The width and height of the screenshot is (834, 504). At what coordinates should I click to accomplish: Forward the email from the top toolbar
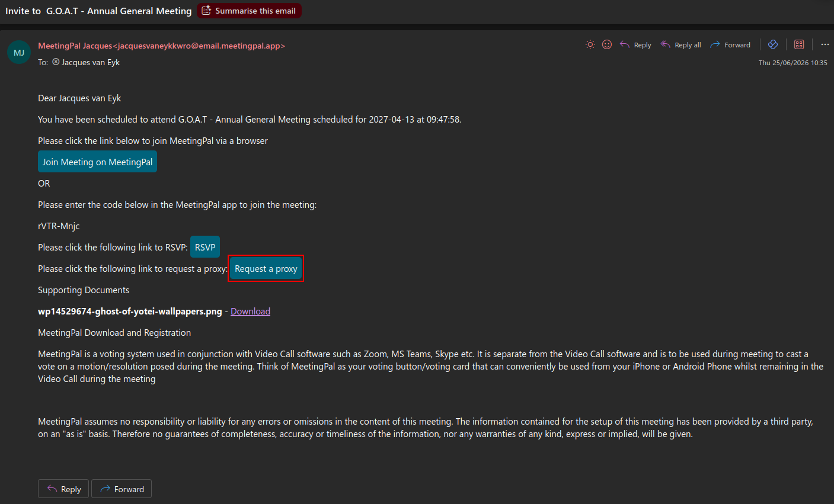click(730, 45)
